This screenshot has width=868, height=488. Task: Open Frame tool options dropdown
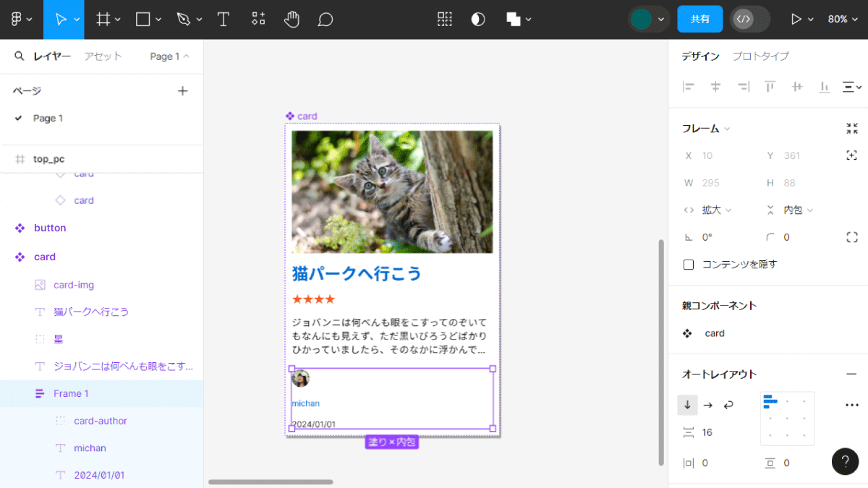coord(118,20)
